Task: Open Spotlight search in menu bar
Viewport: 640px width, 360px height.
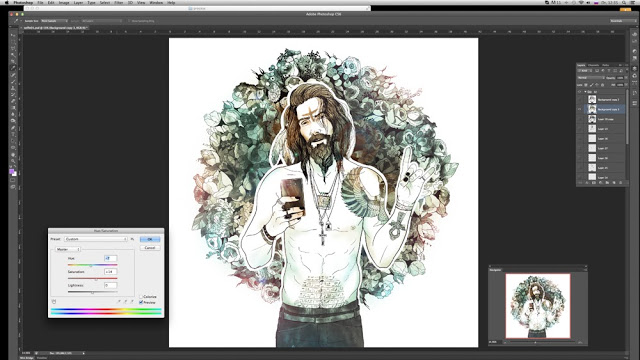Action: pos(624,2)
